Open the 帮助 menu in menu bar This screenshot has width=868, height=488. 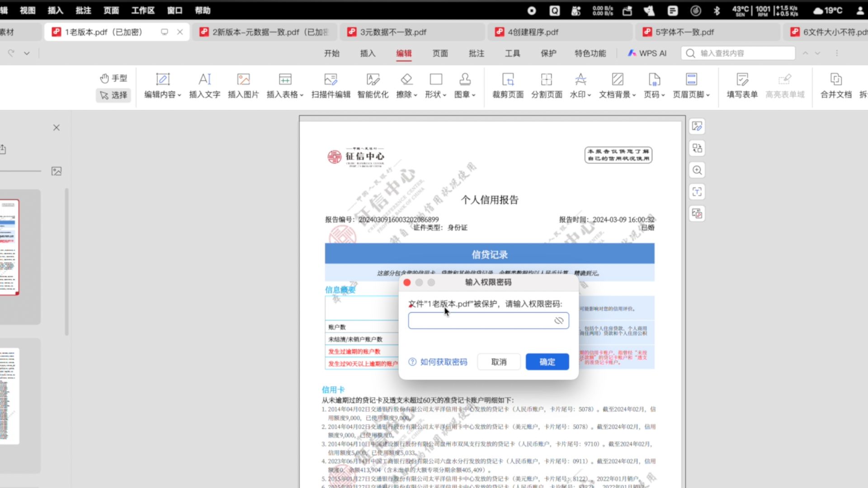click(x=203, y=10)
